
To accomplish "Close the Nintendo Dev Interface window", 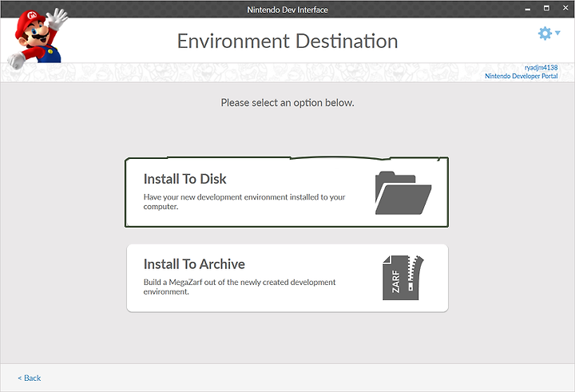I will pos(565,8).
